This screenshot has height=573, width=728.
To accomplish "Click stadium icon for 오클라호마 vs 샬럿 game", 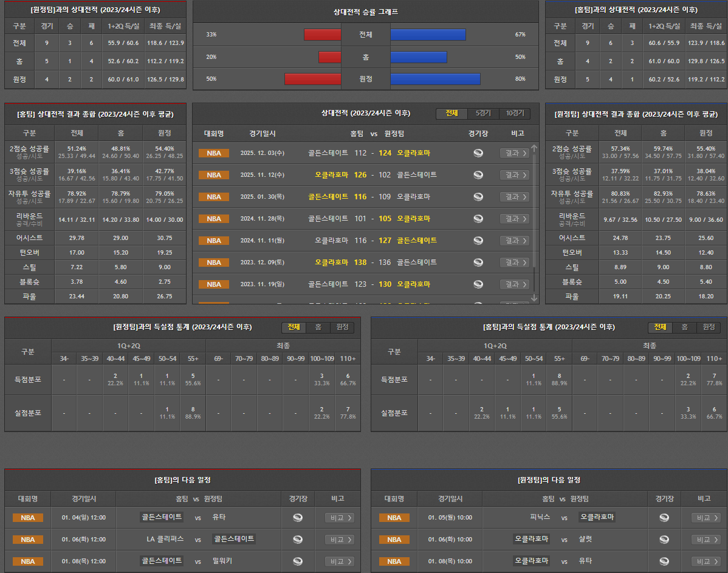I will (x=664, y=540).
